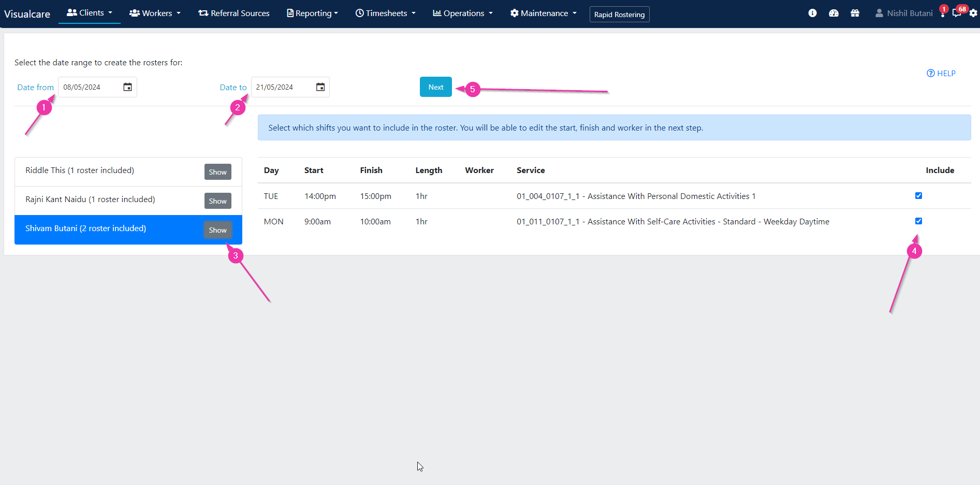Go to Referral Sources
This screenshot has height=485, width=980.
[x=234, y=13]
